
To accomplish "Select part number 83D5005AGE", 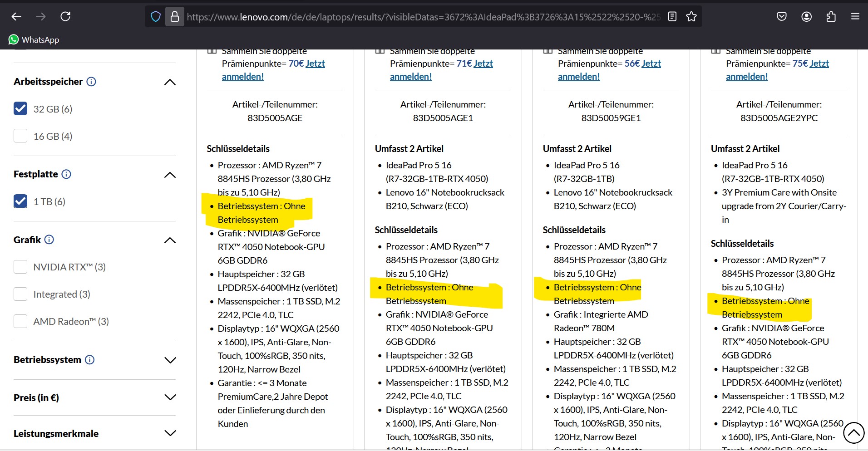I will [275, 118].
